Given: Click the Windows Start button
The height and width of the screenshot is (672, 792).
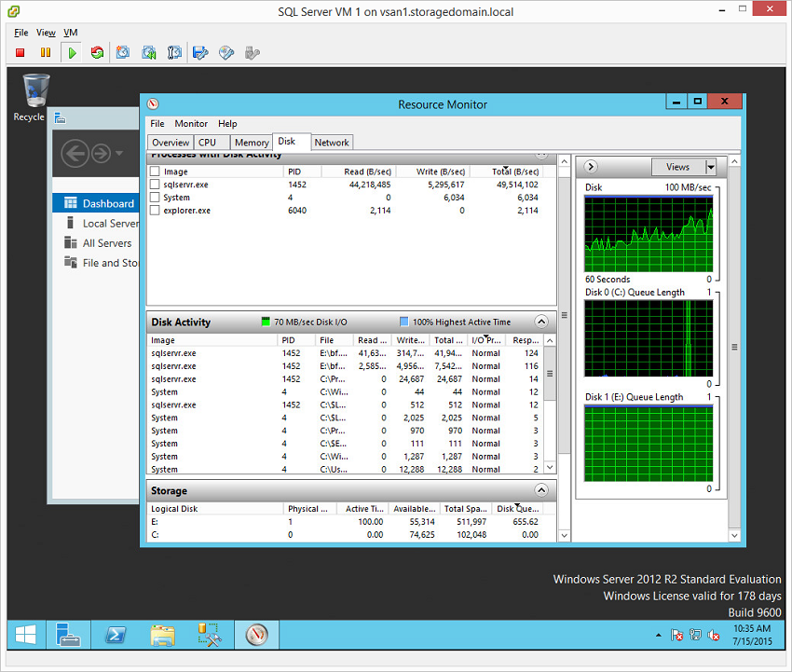Looking at the screenshot, I should tap(26, 635).
